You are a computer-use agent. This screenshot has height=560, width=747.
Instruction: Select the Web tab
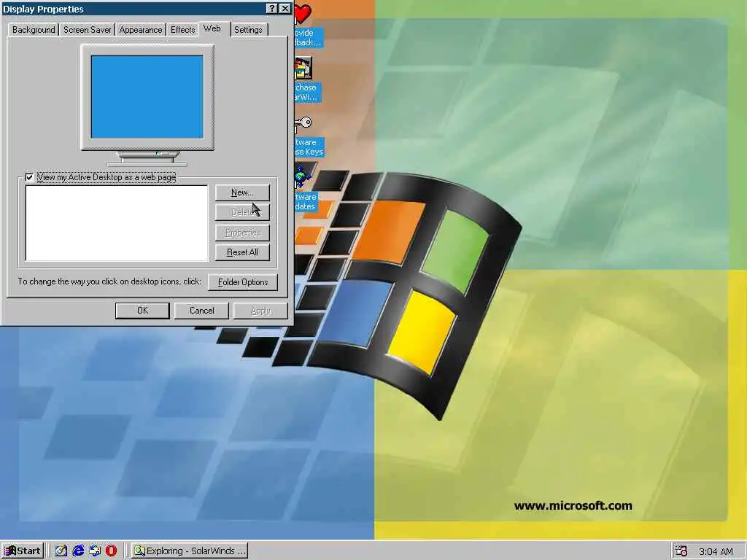click(x=212, y=28)
